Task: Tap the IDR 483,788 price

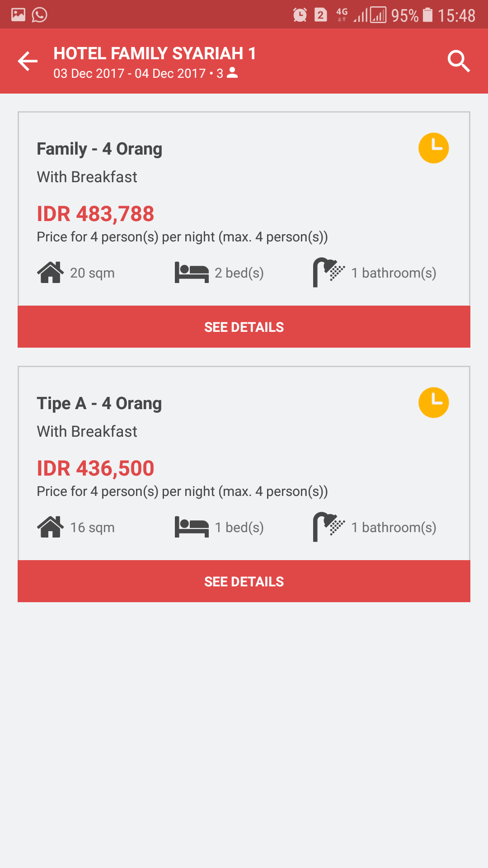Action: pos(95,214)
